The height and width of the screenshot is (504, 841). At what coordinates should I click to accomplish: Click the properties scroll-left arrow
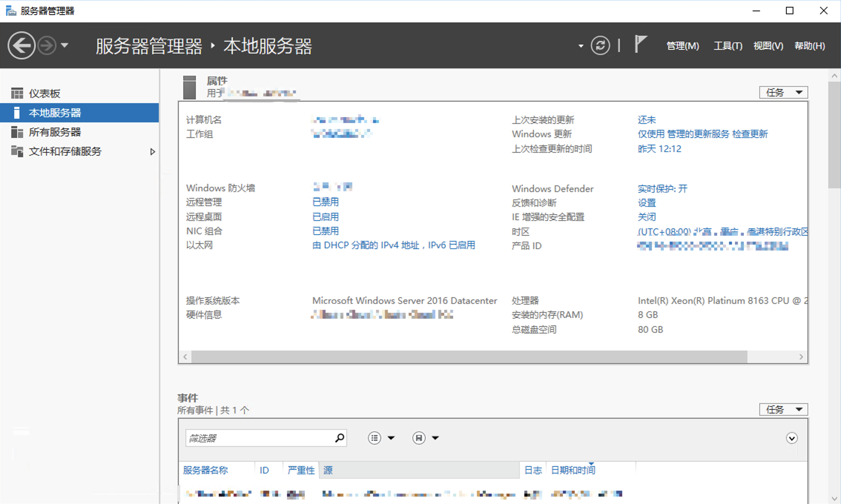(185, 357)
